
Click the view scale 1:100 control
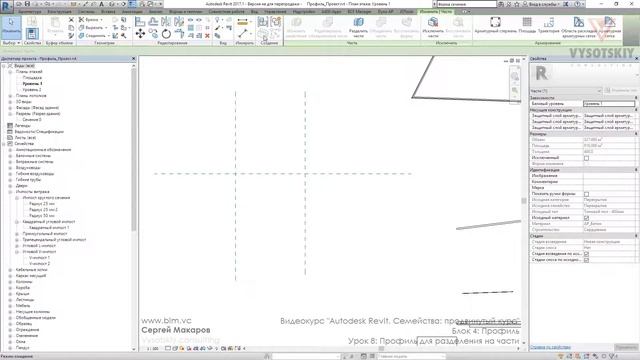click(153, 349)
